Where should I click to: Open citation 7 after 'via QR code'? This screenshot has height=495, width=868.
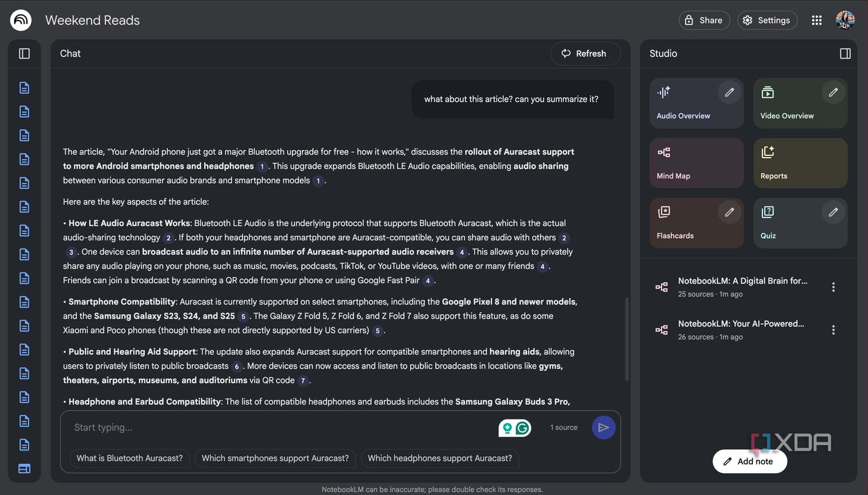click(303, 381)
